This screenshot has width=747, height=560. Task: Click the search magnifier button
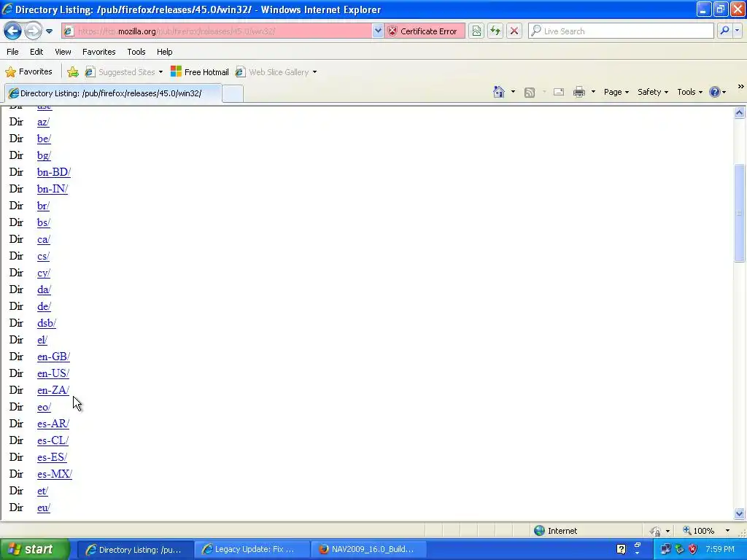[724, 31]
